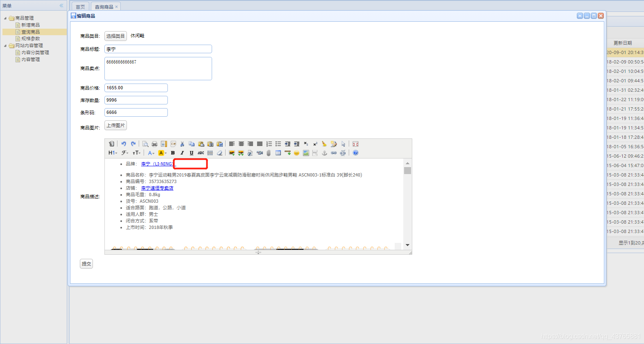644x344 pixels.
Task: Increase indent in editor
Action: 287,144
